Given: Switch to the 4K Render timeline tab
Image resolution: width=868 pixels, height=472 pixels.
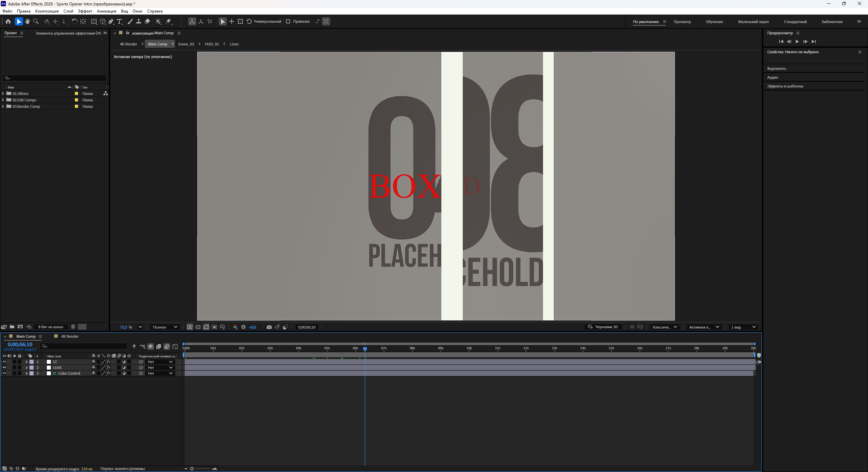Looking at the screenshot, I should pyautogui.click(x=70, y=336).
